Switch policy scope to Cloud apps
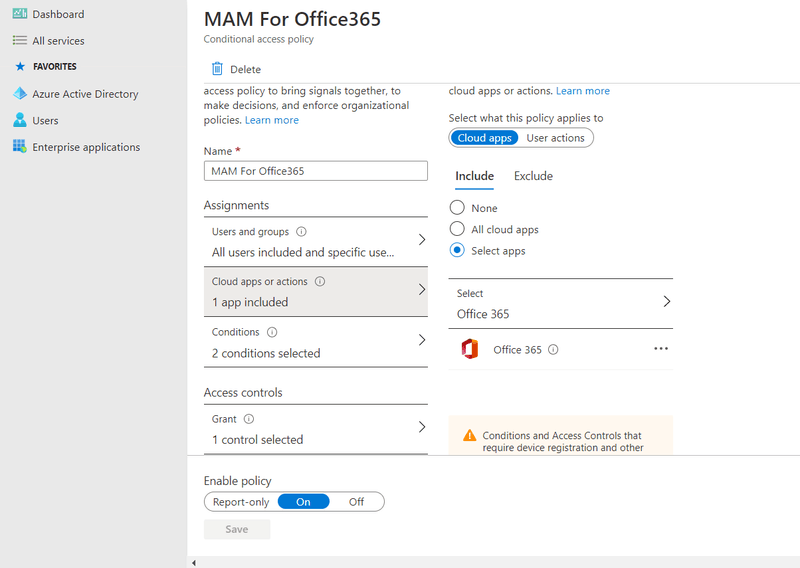The image size is (800, 568). 484,138
